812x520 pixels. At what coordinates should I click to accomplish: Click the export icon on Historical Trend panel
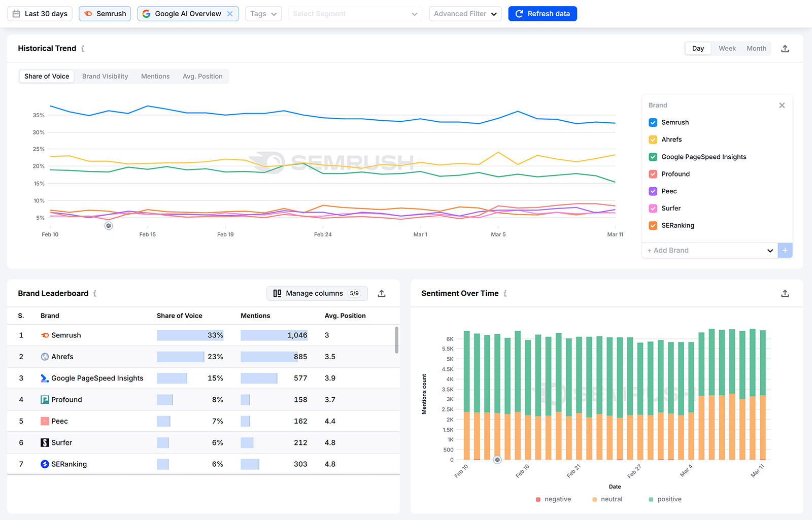tap(785, 48)
